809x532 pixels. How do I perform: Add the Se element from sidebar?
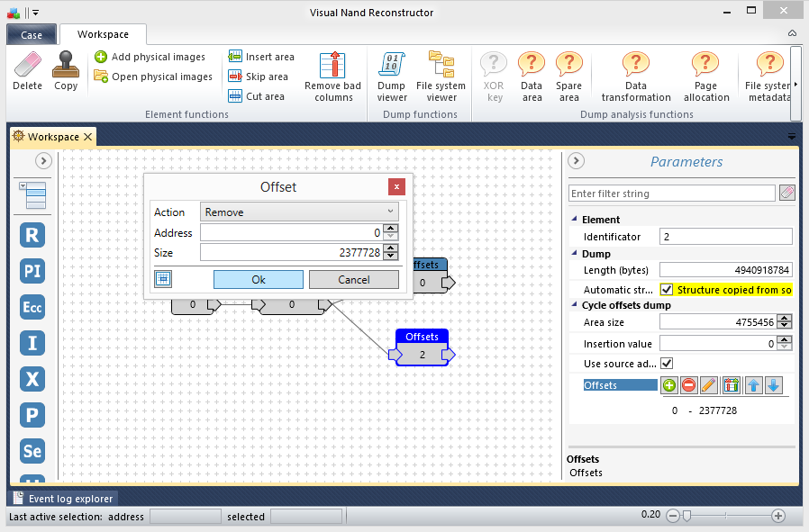pos(32,451)
